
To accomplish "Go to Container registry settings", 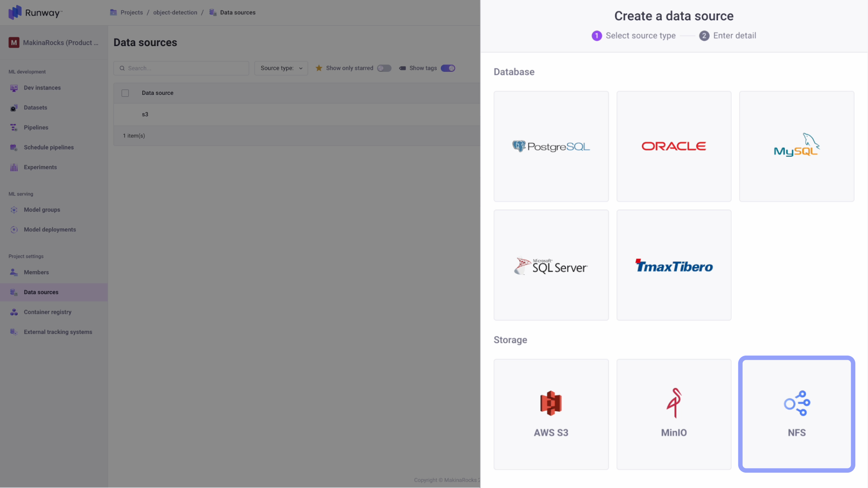I will (54, 312).
